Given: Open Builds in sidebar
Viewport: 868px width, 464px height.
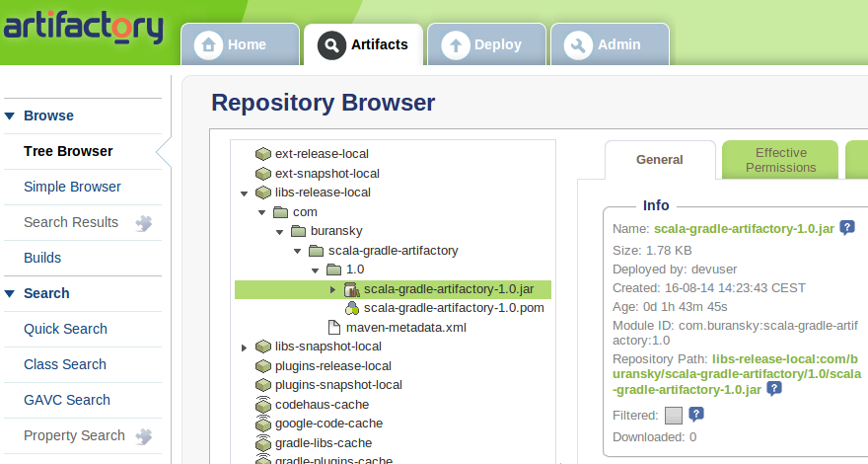Looking at the screenshot, I should point(42,258).
